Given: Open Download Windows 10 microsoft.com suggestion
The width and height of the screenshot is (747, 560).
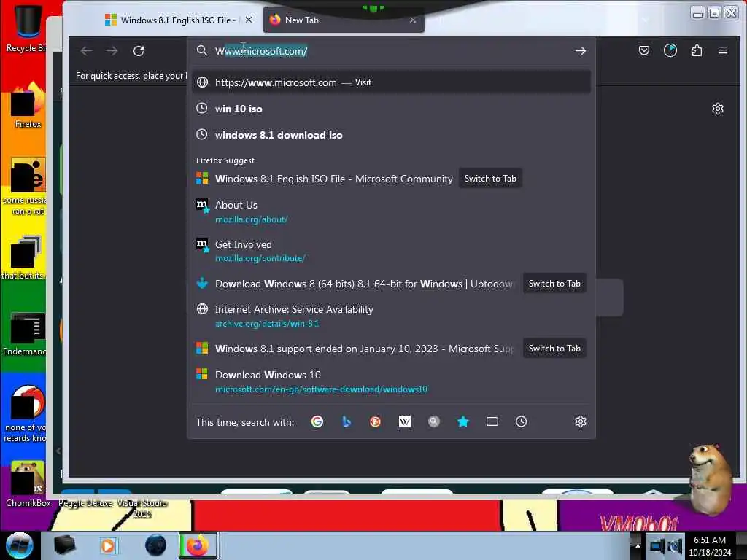Looking at the screenshot, I should tap(391, 381).
